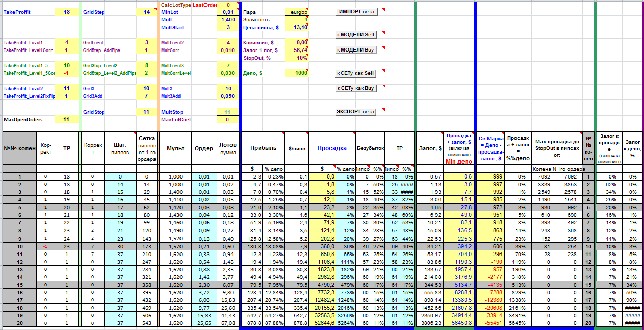Select the TakeProffit_Level2 value cell 11
Screen dimensions: 644x330
67,88
